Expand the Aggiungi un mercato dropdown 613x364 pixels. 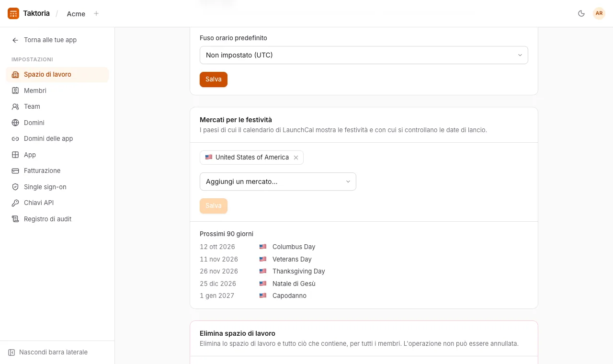pyautogui.click(x=278, y=182)
